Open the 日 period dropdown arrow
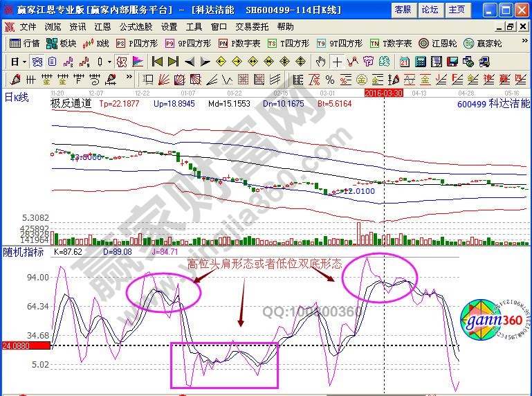532x396 pixels. point(24,61)
